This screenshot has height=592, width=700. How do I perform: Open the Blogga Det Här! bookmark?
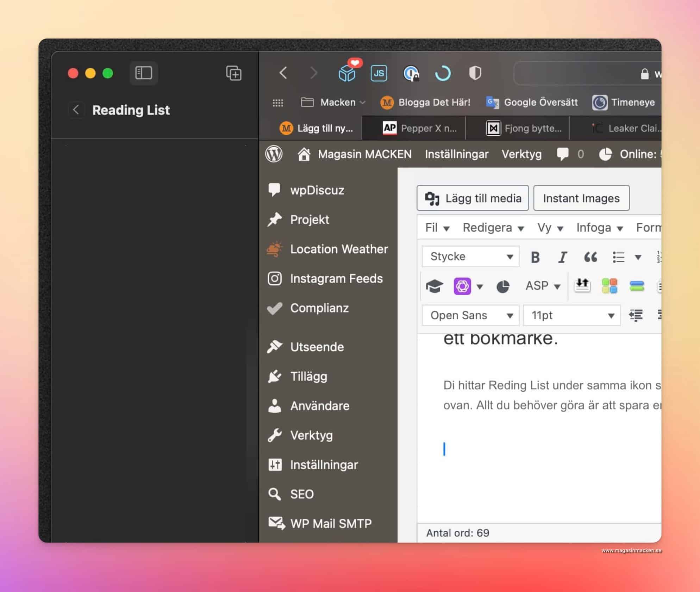(x=425, y=103)
